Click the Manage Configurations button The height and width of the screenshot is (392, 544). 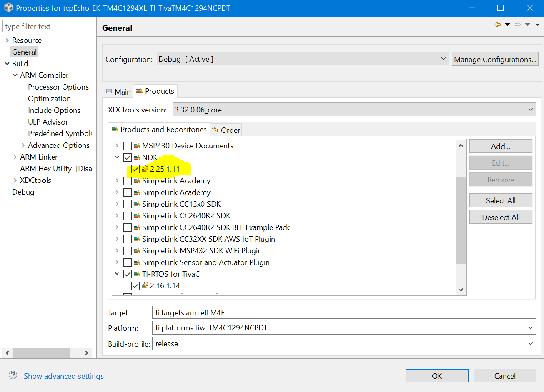tap(495, 59)
